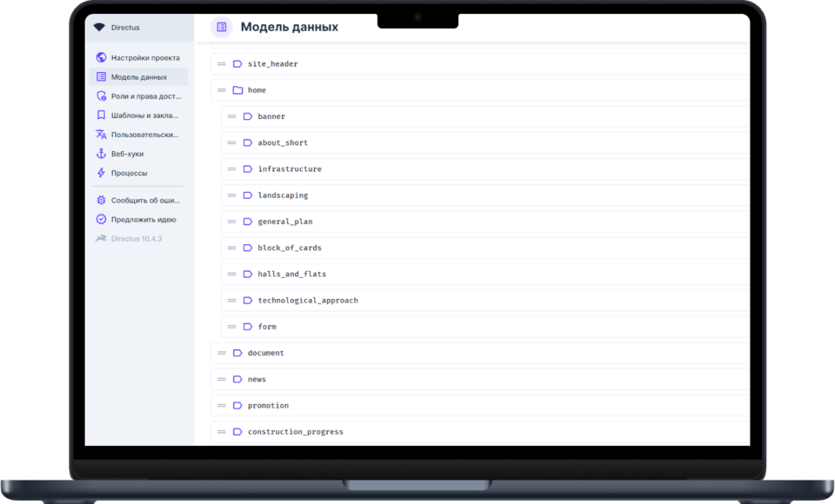Click the news collection icon
Viewport: 835px width, 504px height.
[238, 379]
